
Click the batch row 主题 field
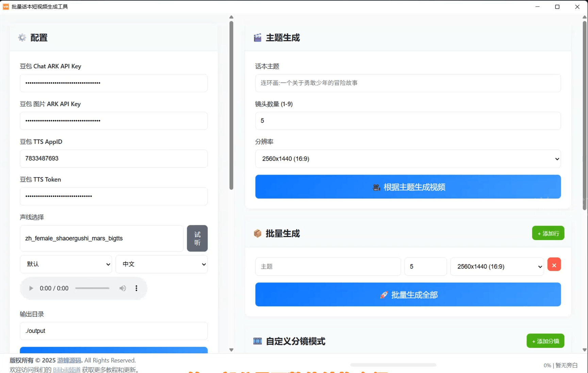click(x=328, y=266)
